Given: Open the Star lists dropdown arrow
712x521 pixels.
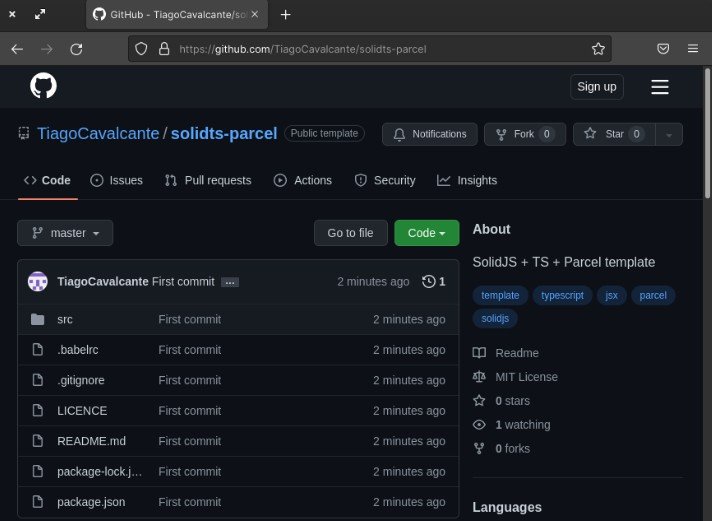Looking at the screenshot, I should (x=669, y=134).
